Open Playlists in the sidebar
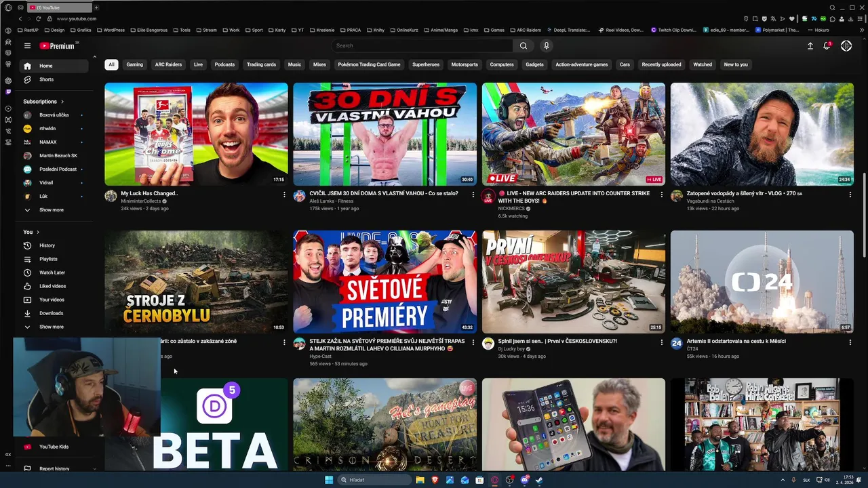Viewport: 868px width, 488px height. tap(54, 259)
